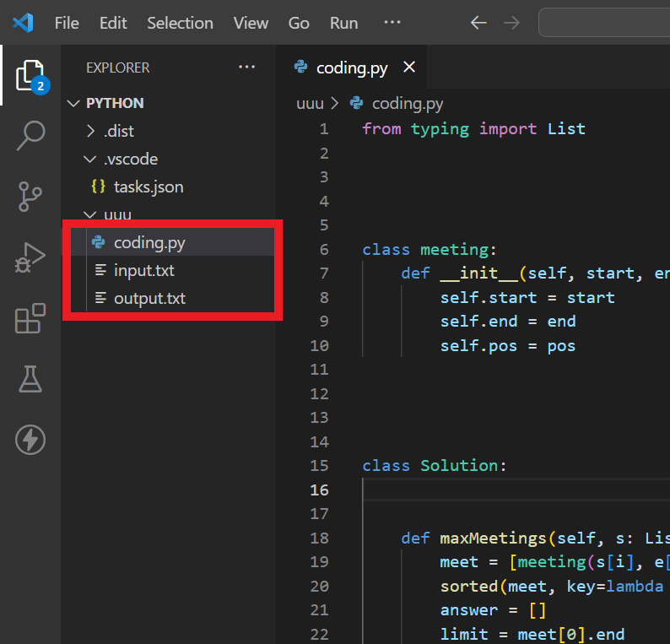Screen dimensions: 670x644
Task: Open the Source Control view
Action: pyautogui.click(x=30, y=196)
